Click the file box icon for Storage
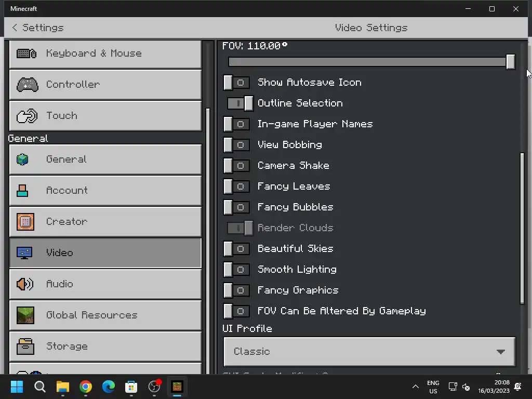Image resolution: width=532 pixels, height=399 pixels. [x=25, y=347]
